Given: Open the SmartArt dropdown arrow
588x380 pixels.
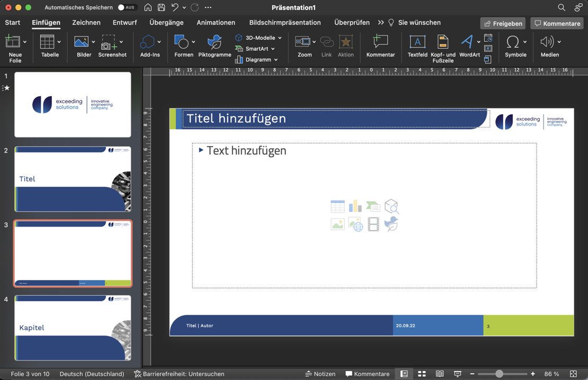Looking at the screenshot, I should 273,49.
